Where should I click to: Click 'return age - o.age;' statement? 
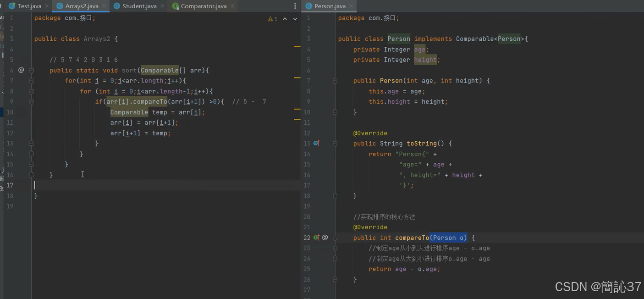pos(405,269)
